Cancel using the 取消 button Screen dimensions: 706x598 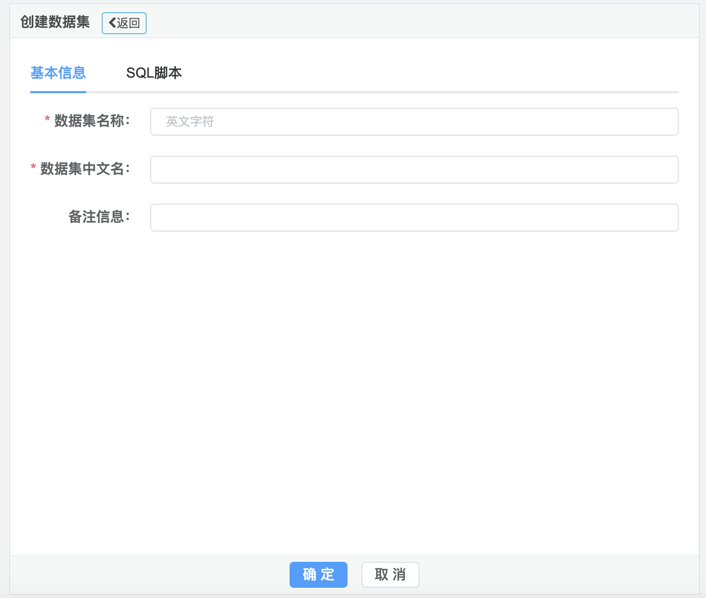click(x=390, y=575)
